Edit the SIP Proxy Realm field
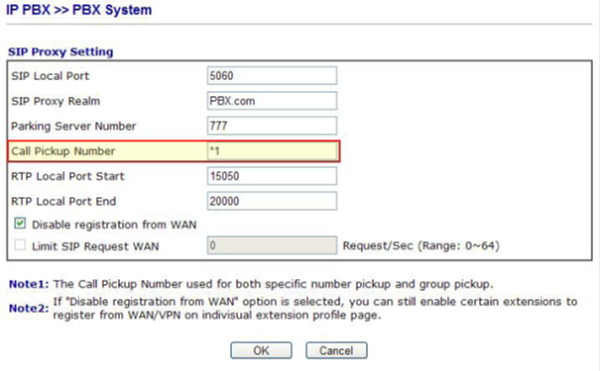The width and height of the screenshot is (600, 371). (272, 101)
